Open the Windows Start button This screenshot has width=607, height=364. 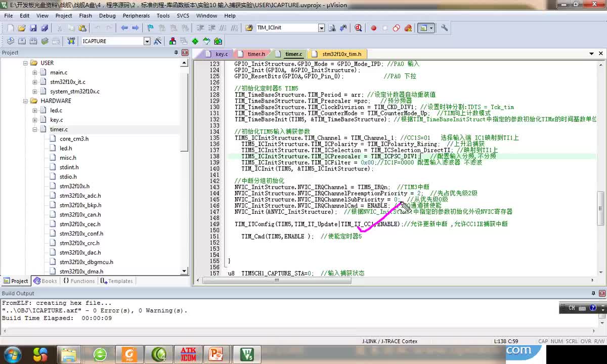pos(12,354)
